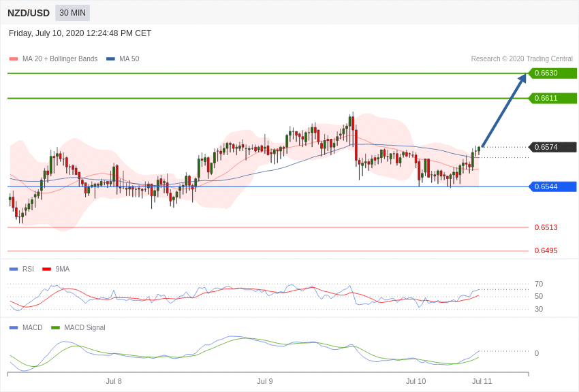Click the MACD Signal legend swatch

pos(55,327)
